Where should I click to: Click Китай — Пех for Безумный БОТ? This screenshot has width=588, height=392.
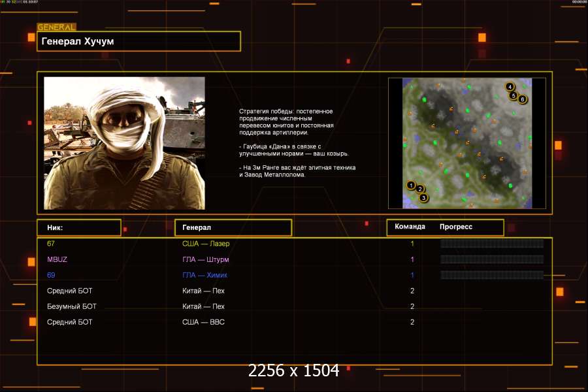[x=203, y=306]
